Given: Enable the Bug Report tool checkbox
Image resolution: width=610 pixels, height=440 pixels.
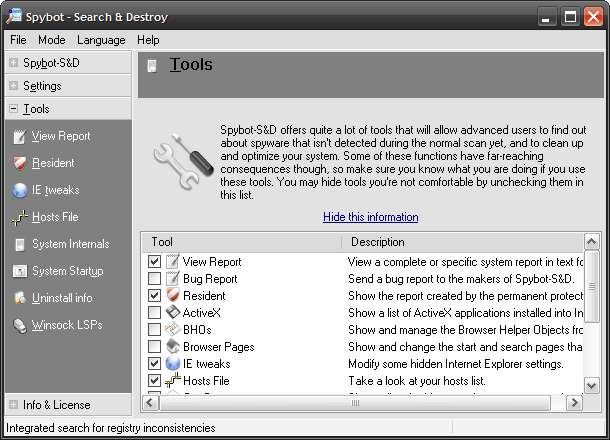Looking at the screenshot, I should coord(154,279).
